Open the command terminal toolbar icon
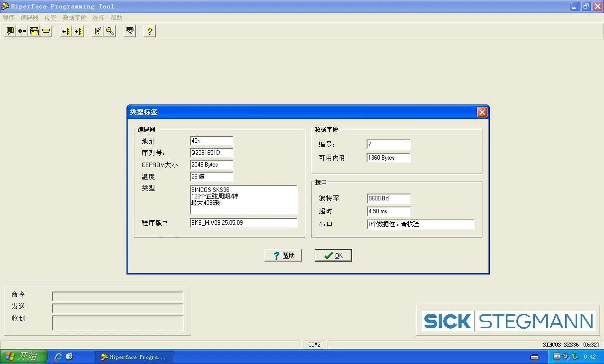 (9, 31)
